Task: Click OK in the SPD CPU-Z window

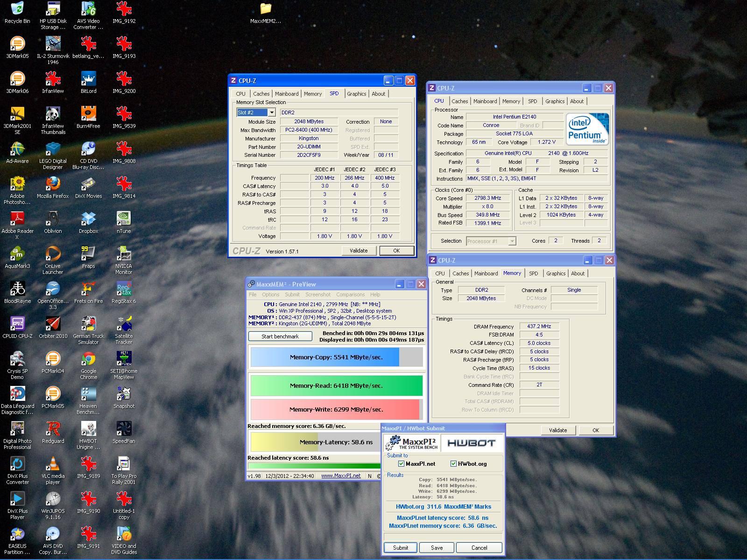Action: coord(396,251)
